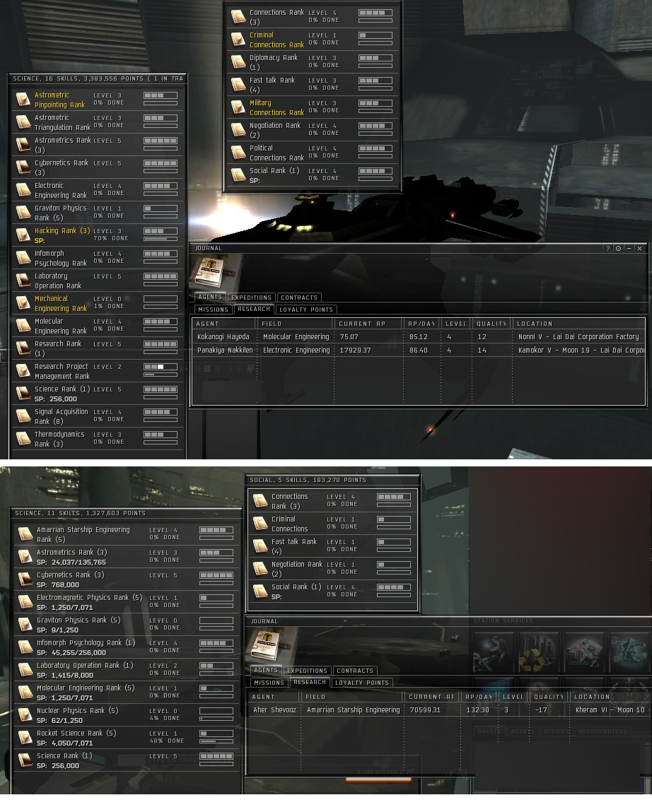Sort by Location header above Nonni V
This screenshot has width=652, height=812.
coord(578,324)
